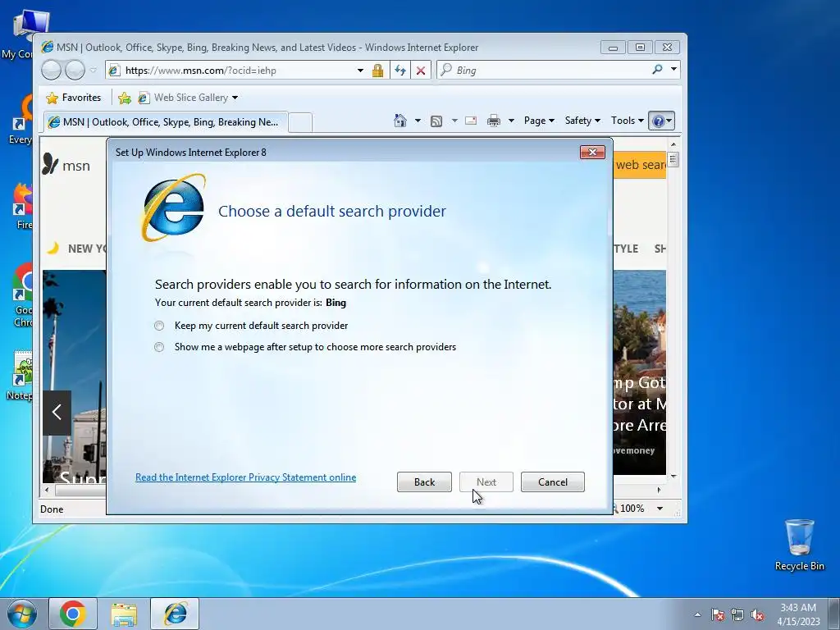Viewport: 840px width, 630px height.
Task: Expand the Print options dropdown arrow
Action: [x=511, y=121]
